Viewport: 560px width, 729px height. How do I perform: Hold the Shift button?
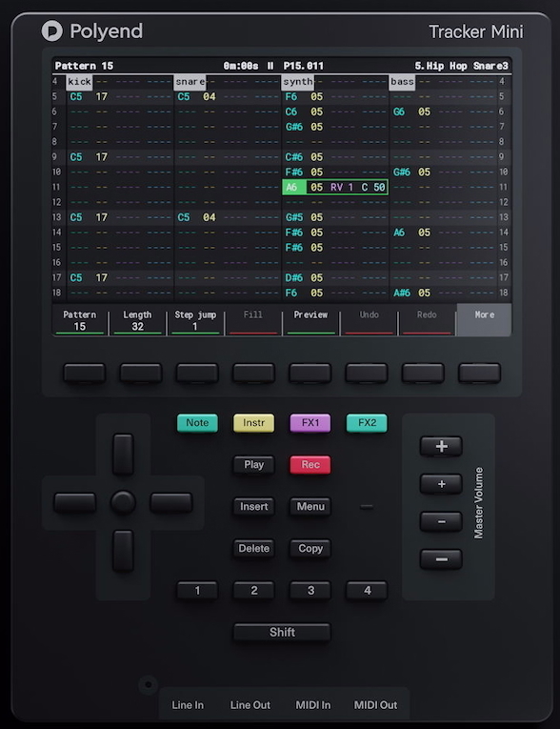pos(282,633)
